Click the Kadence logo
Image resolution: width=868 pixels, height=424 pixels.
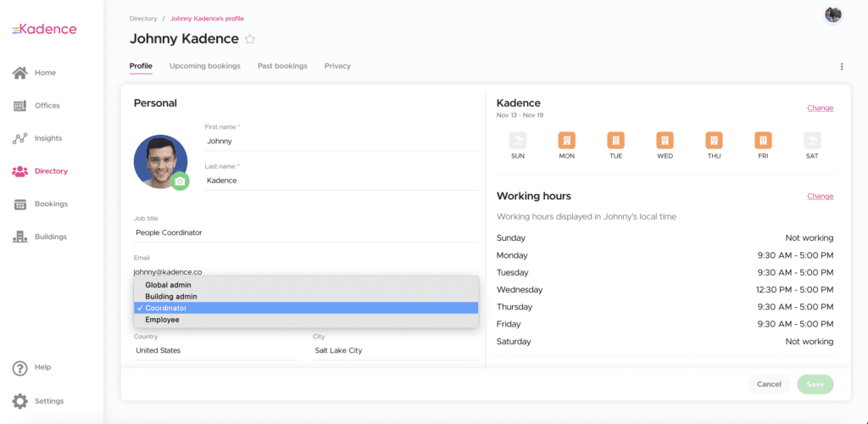click(x=44, y=30)
